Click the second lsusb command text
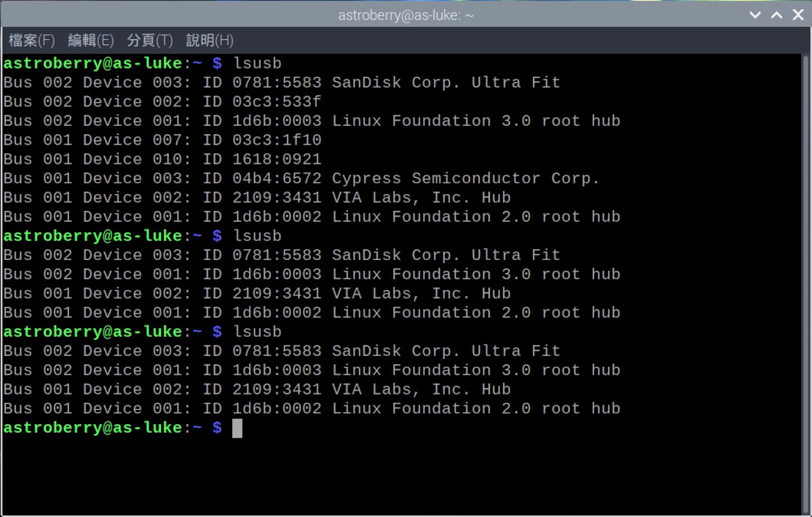 pyautogui.click(x=257, y=236)
